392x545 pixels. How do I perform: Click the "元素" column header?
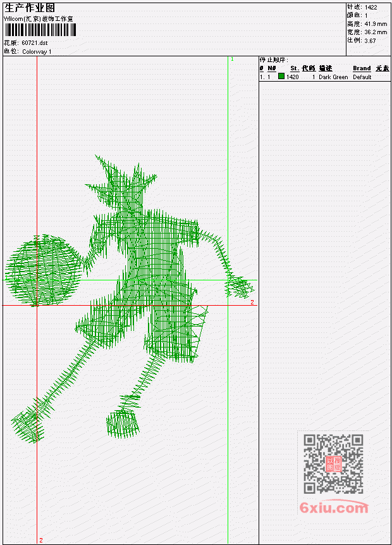tap(383, 68)
